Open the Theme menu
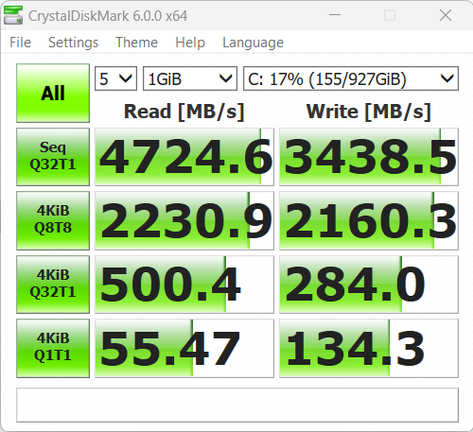Viewport: 473px width, 432px height. pos(137,43)
